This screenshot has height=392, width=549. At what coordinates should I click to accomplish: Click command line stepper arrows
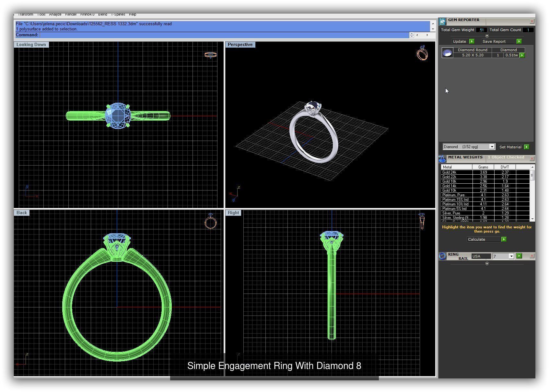(x=412, y=35)
